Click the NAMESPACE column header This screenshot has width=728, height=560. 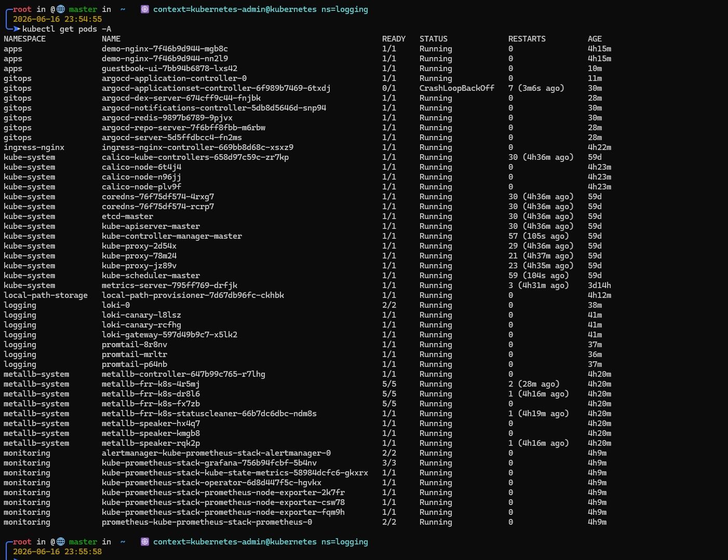pos(24,39)
